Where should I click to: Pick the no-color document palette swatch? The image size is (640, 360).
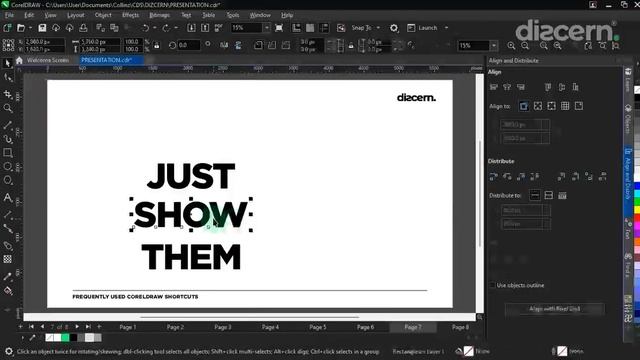[49, 338]
